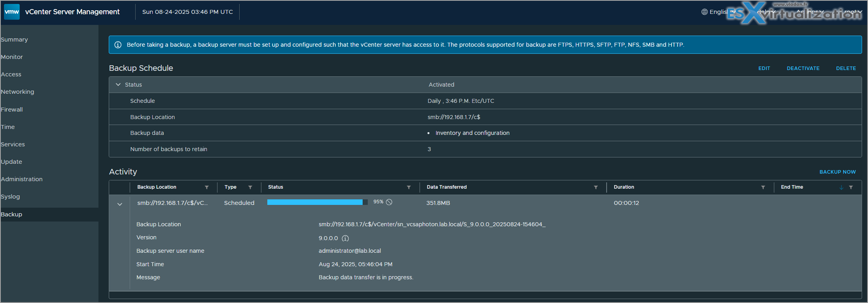The image size is (868, 303).
Task: Click the 9.0.0.0 version value
Action: coord(328,238)
